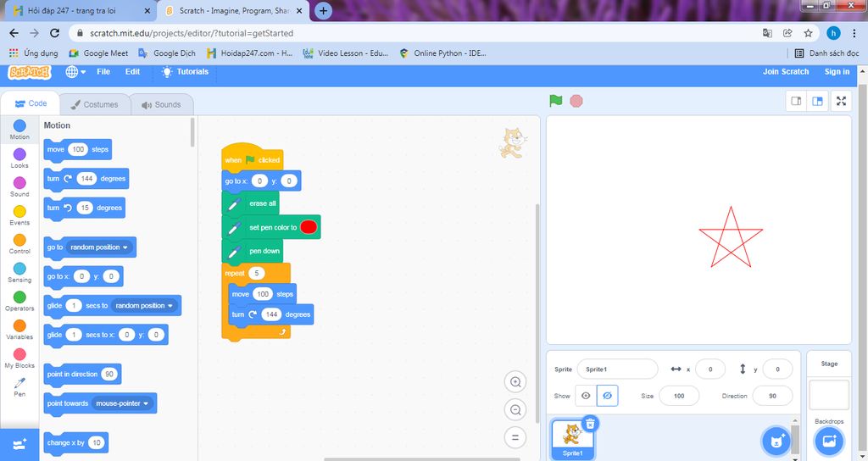Click the Sign in link

pos(837,72)
